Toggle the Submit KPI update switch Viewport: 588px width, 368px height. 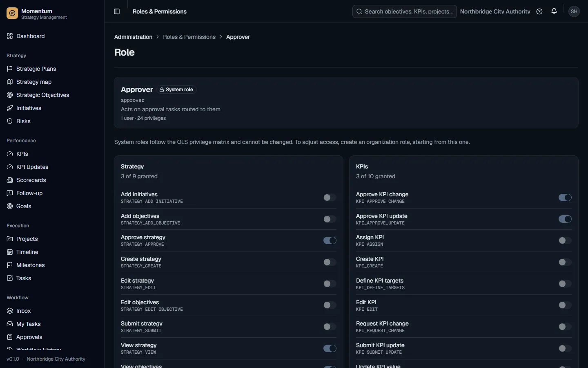tap(565, 348)
